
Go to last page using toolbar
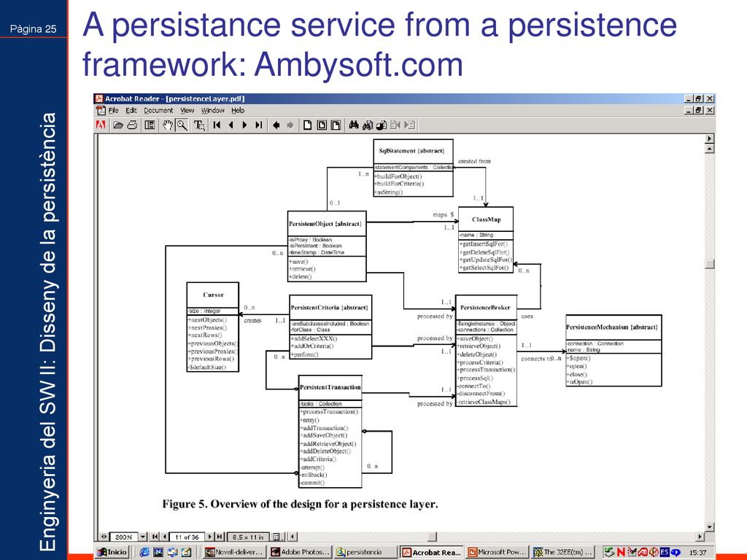(x=259, y=125)
